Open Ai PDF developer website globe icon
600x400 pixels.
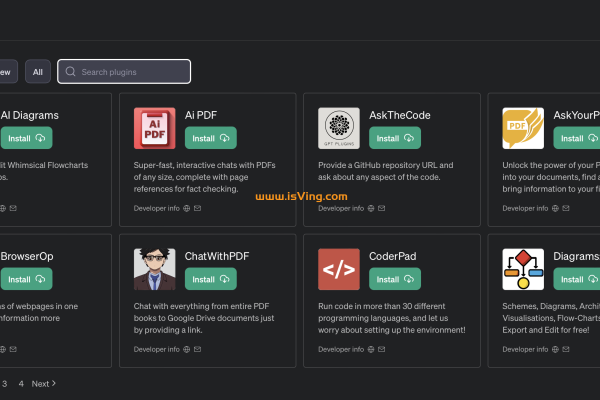point(187,208)
